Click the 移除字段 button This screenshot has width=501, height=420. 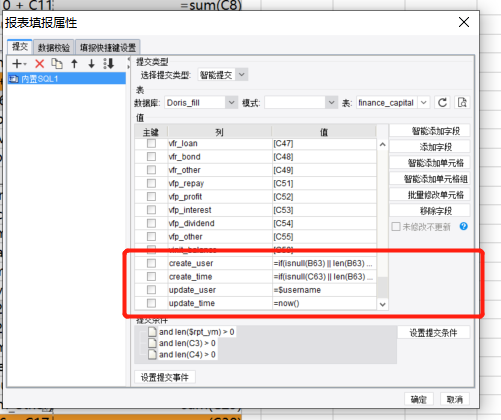[x=430, y=211]
